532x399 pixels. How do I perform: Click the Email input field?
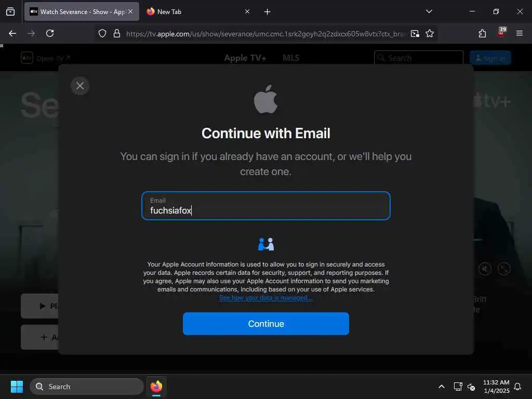point(265,206)
